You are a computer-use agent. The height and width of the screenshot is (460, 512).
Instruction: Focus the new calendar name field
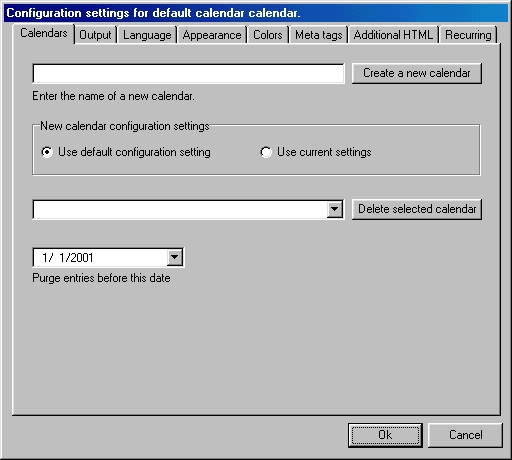click(x=188, y=73)
